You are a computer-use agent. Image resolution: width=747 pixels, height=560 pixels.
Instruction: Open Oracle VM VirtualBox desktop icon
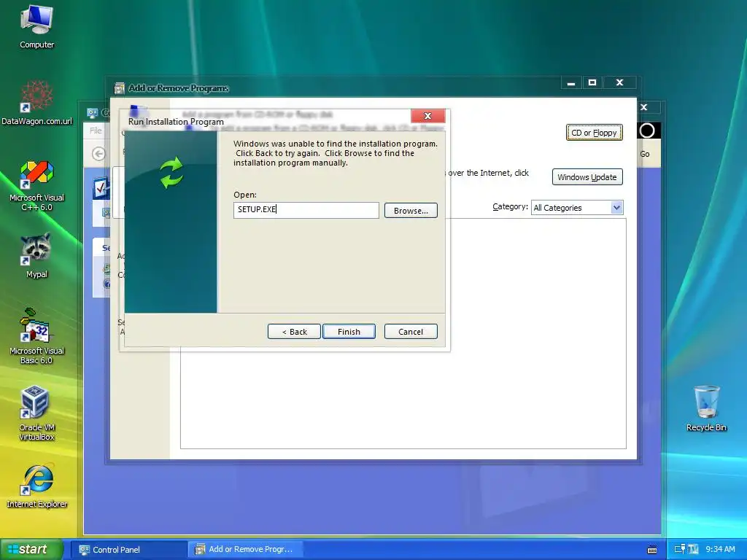[x=36, y=413]
